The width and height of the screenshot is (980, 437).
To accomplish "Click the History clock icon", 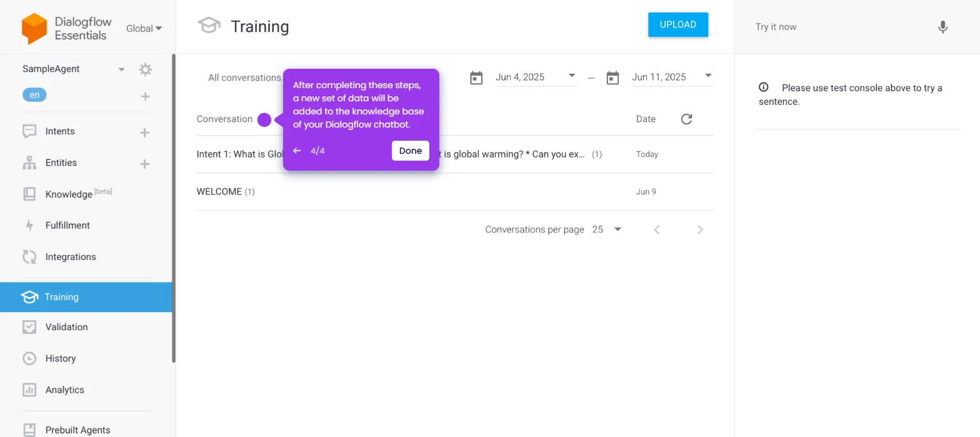I will tap(29, 358).
